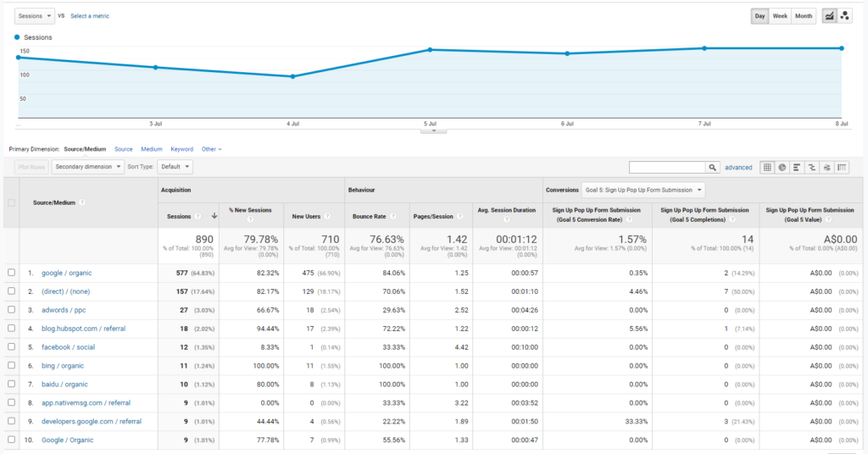Check the bing / organic row checkbox
Screen dimensions: 868x454
click(11, 366)
